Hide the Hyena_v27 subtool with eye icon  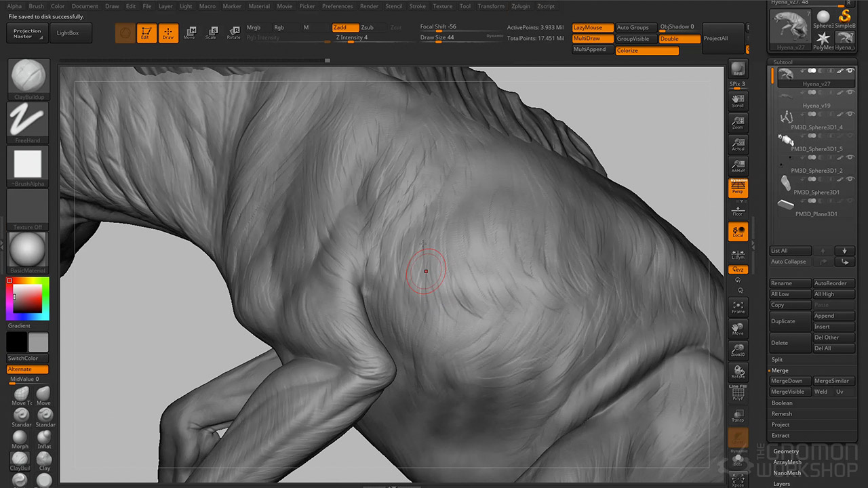click(850, 71)
